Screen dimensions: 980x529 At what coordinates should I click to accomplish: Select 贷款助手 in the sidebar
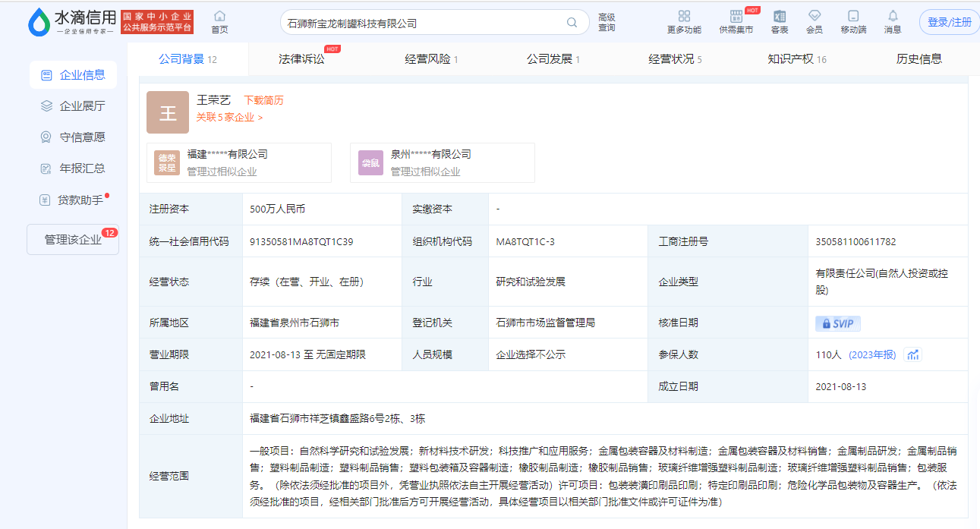pyautogui.click(x=73, y=200)
